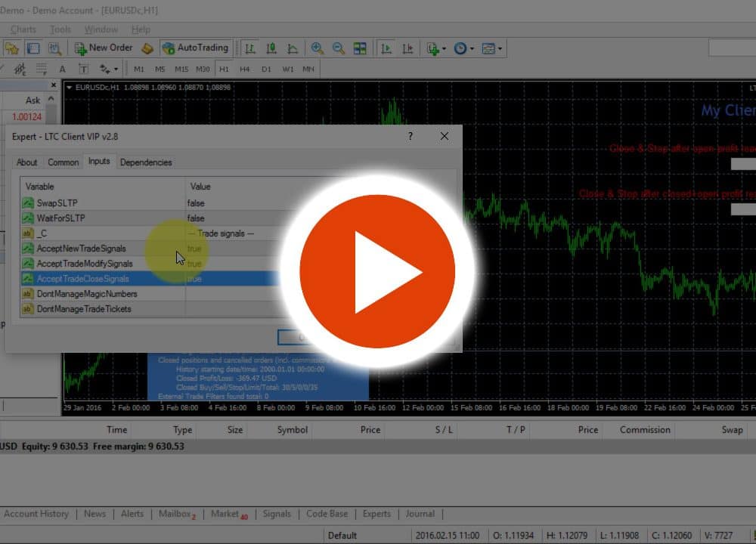This screenshot has height=544, width=756.
Task: Switch to the About tab
Action: 27,162
